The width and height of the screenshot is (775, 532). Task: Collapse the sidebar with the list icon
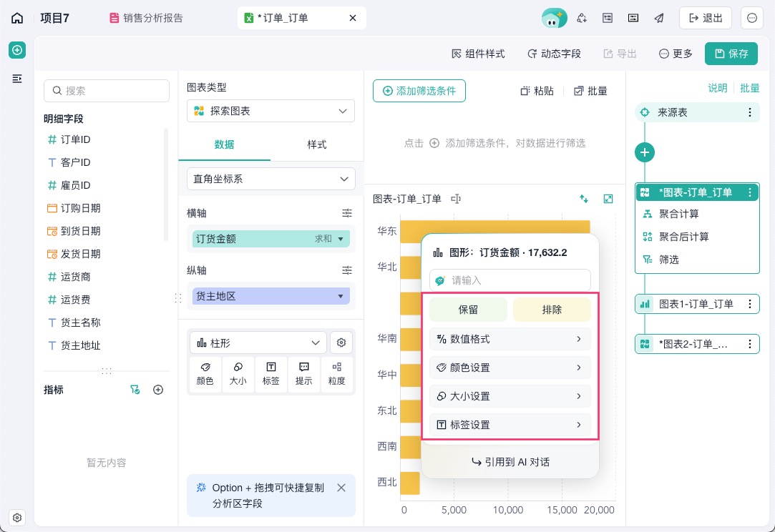click(17, 79)
